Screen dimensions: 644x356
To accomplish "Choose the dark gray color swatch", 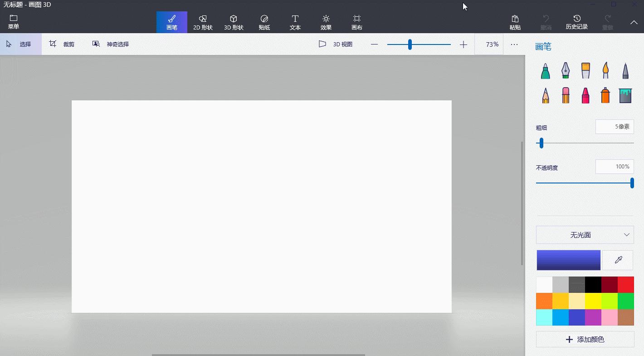I will pyautogui.click(x=577, y=285).
